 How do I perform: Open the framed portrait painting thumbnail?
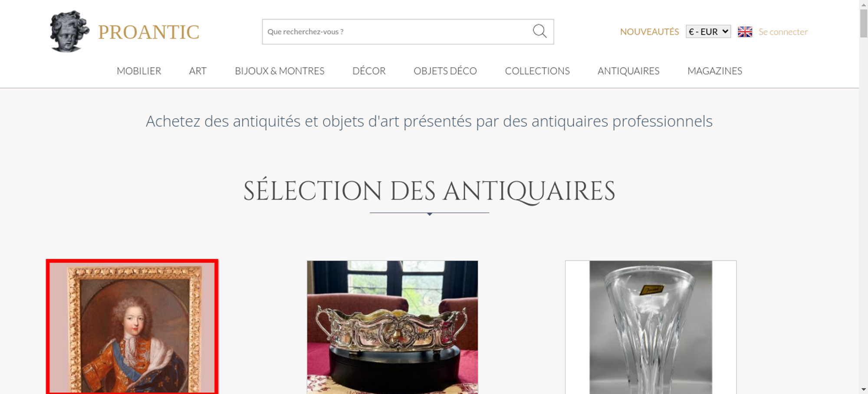132,327
